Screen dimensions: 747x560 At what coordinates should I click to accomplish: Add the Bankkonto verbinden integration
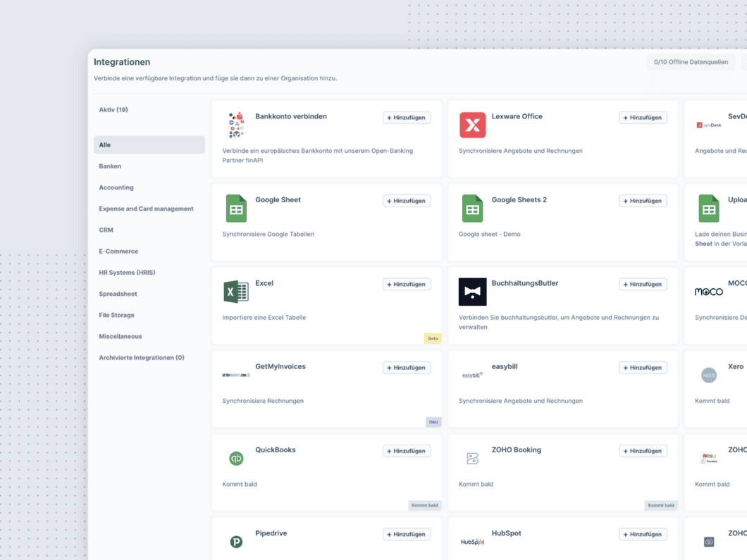(x=407, y=118)
